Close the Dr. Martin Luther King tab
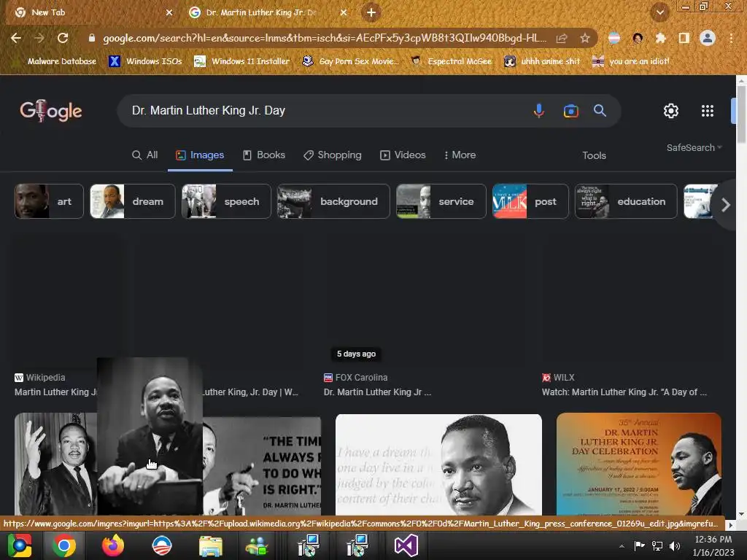The image size is (747, 560). [x=344, y=12]
